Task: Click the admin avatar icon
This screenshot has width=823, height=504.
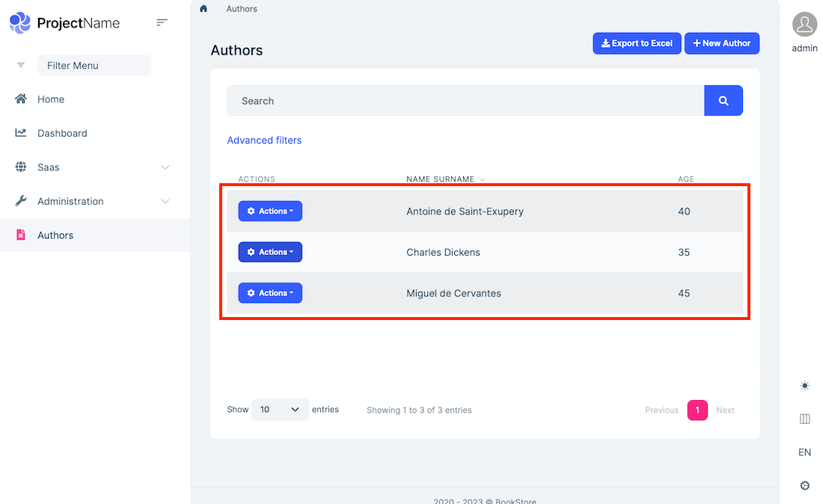Action: pyautogui.click(x=804, y=24)
